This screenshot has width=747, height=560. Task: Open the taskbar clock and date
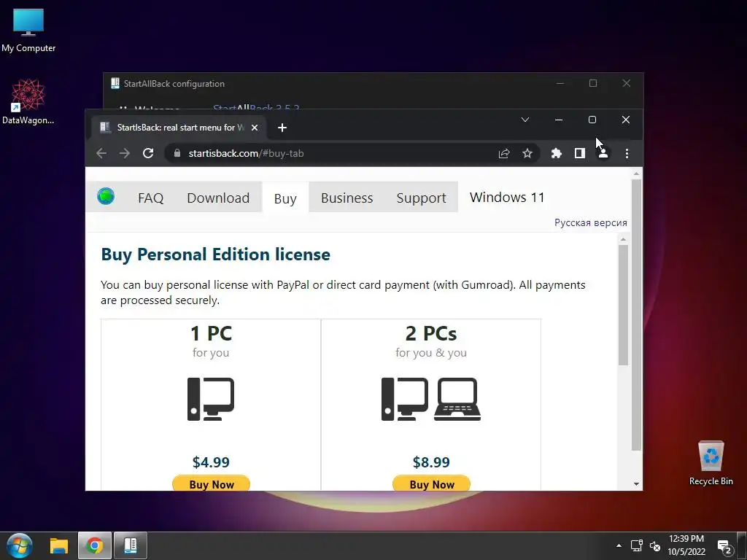pos(686,545)
